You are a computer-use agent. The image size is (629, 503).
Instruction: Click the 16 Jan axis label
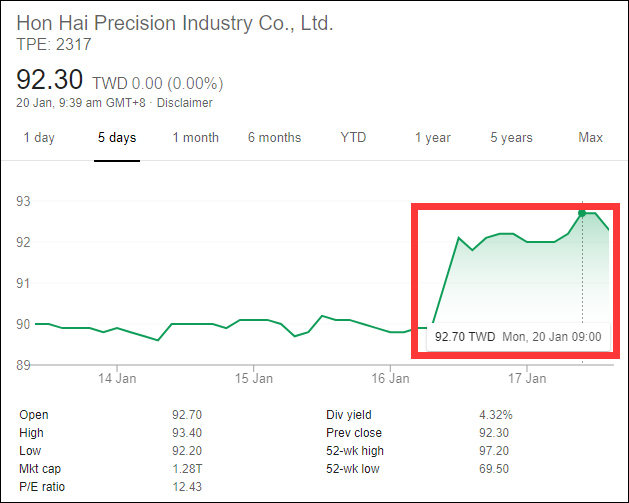click(x=391, y=379)
